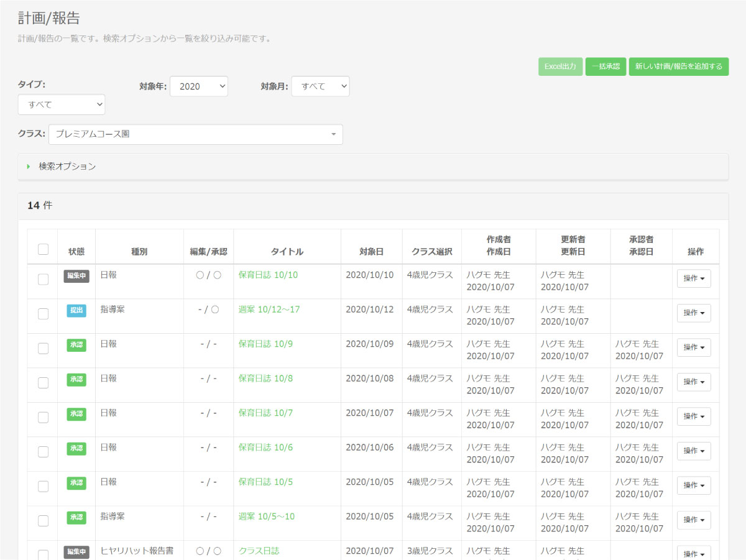
Task: Open 週案 10/12～17 link
Action: click(x=269, y=310)
